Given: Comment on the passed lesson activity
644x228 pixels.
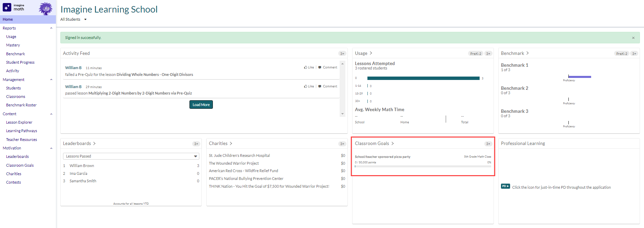Looking at the screenshot, I should (328, 86).
